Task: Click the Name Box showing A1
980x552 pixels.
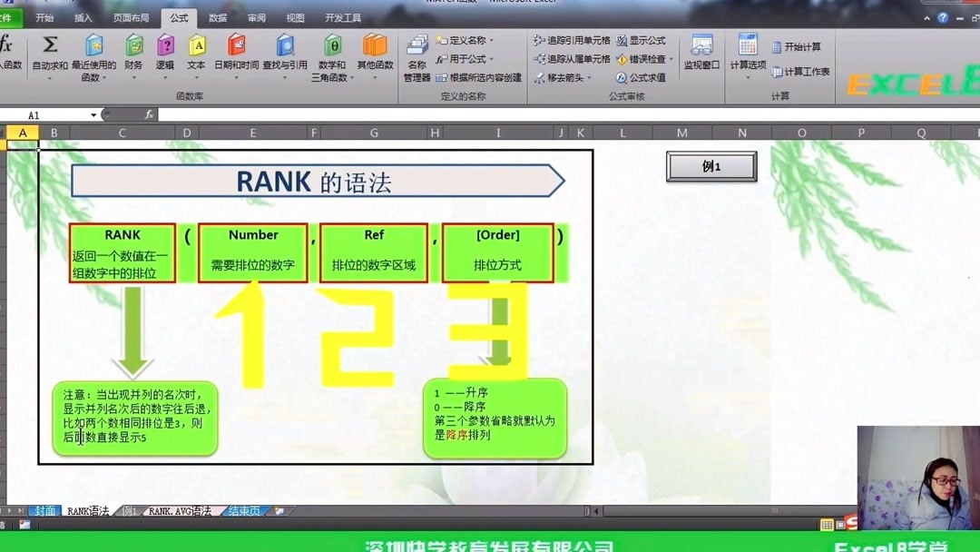Action: tap(32, 114)
